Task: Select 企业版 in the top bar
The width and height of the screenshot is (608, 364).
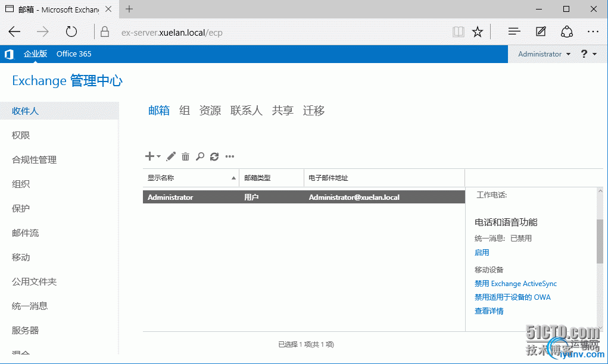Action: [35, 54]
